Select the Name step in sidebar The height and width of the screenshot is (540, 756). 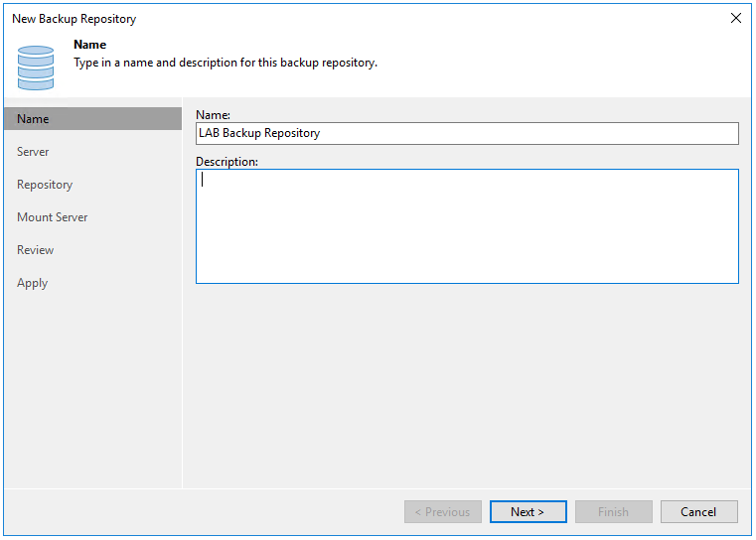33,119
